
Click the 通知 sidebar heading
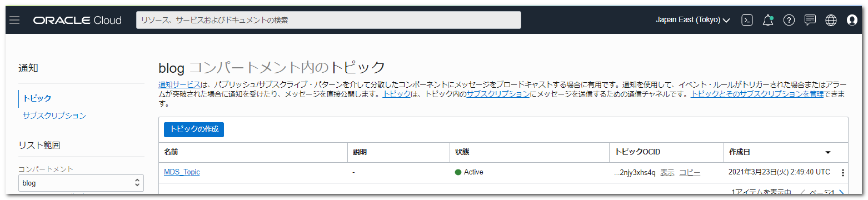28,68
